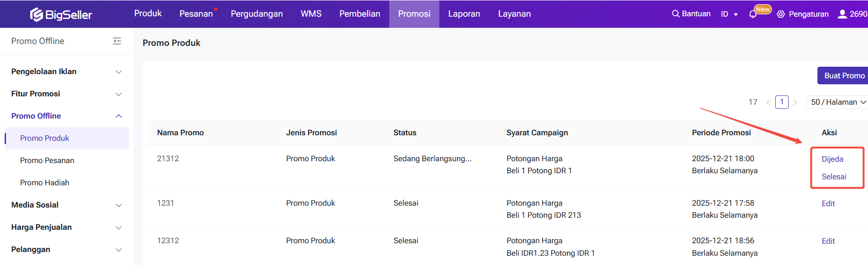Select Promo Pesanan in the sidebar
The height and width of the screenshot is (265, 868).
coord(47,160)
